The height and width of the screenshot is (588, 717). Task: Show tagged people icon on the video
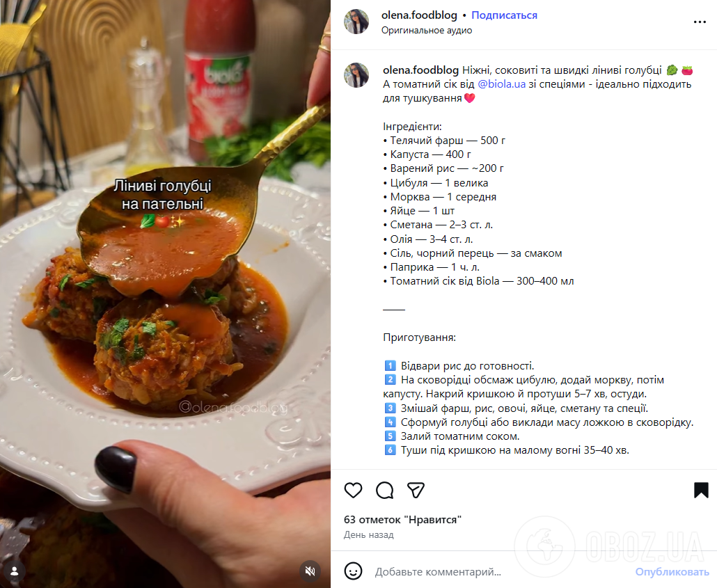point(14,571)
